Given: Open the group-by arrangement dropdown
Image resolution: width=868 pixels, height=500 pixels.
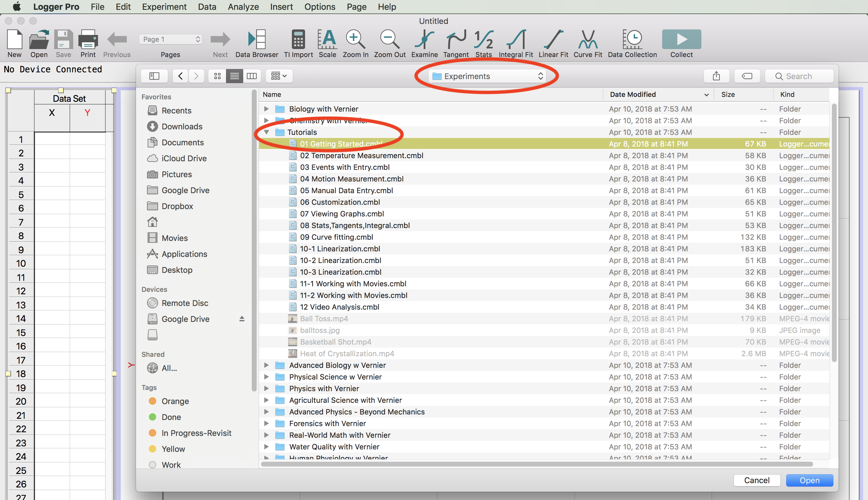Looking at the screenshot, I should tap(279, 76).
